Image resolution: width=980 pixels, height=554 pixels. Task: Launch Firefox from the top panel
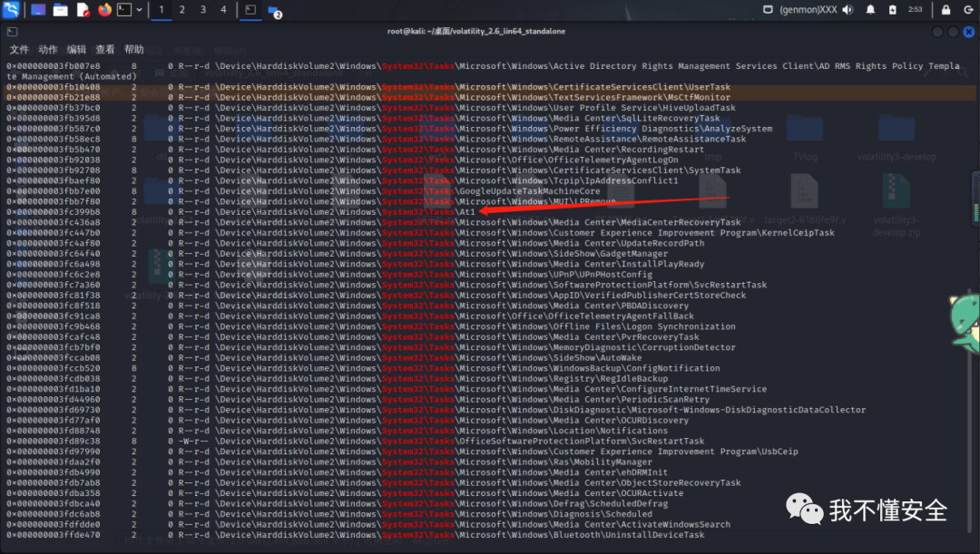[104, 10]
